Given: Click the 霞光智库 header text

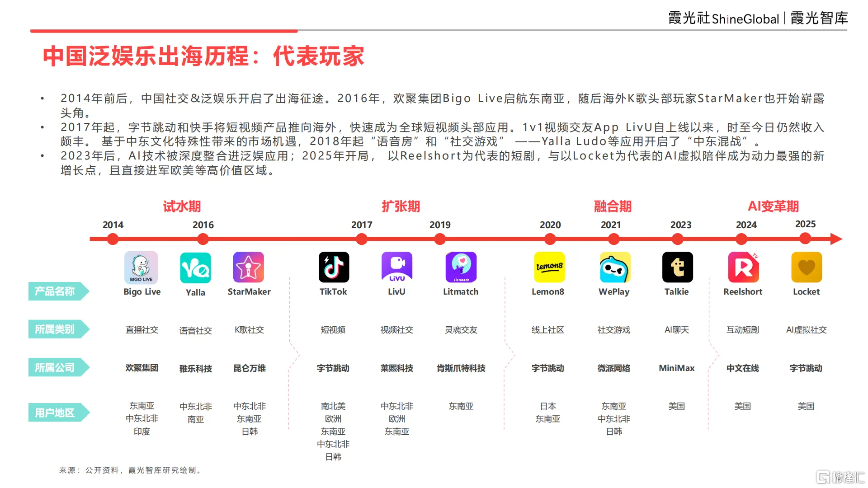Looking at the screenshot, I should [x=819, y=19].
